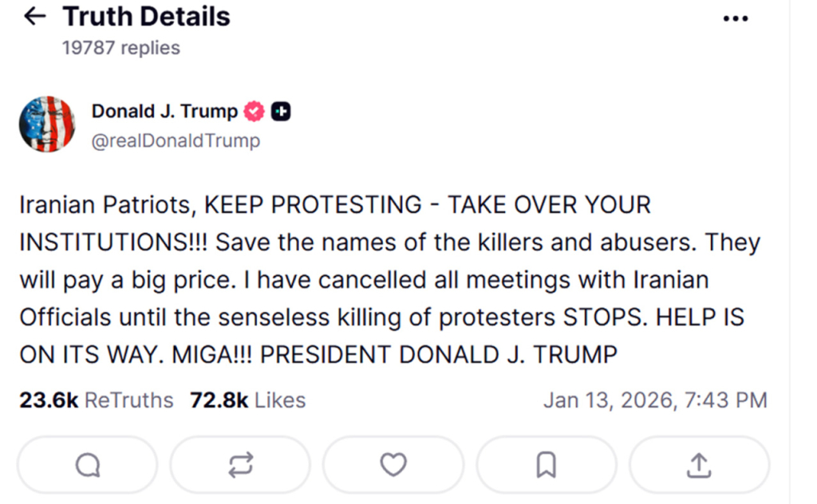Click the share upload icon
817x504 pixels.
pyautogui.click(x=699, y=465)
